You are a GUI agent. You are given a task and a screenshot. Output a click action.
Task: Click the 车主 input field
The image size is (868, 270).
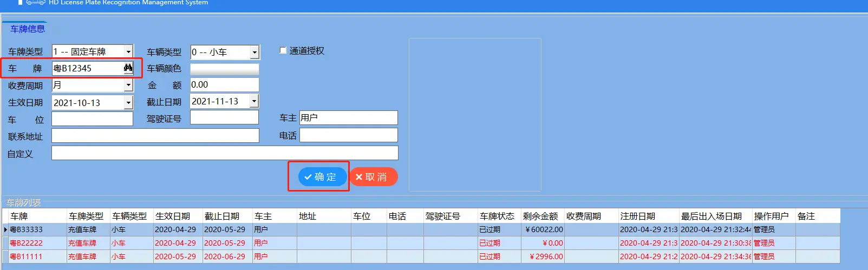349,117
